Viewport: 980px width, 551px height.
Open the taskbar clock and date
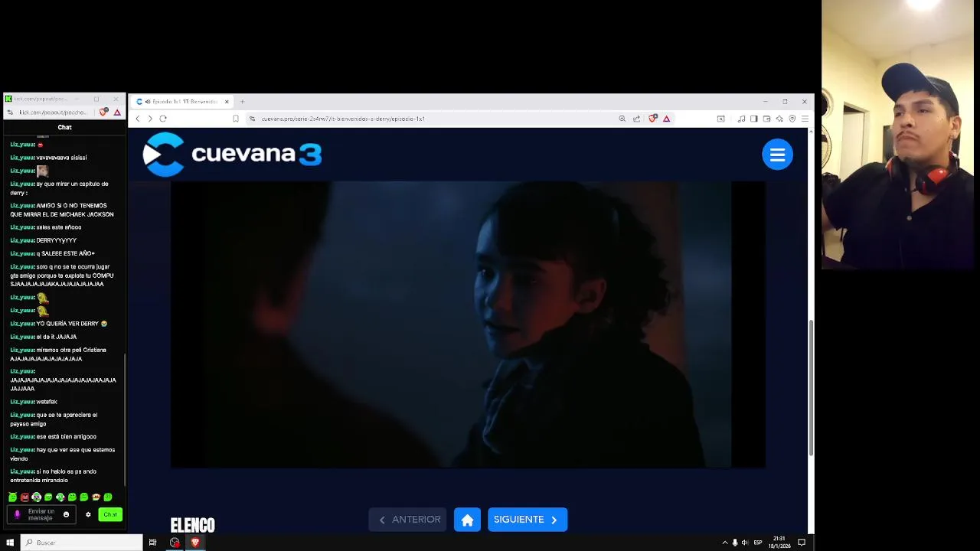pos(779,543)
